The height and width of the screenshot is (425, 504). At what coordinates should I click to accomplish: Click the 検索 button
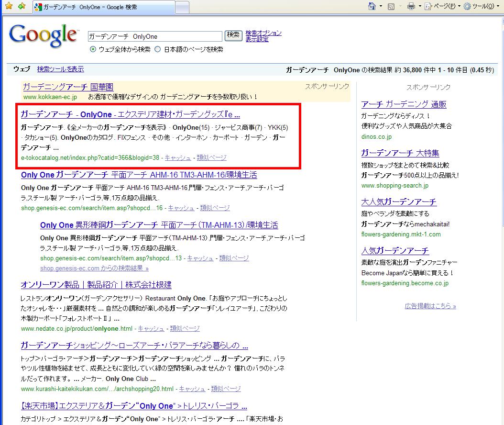pos(233,35)
